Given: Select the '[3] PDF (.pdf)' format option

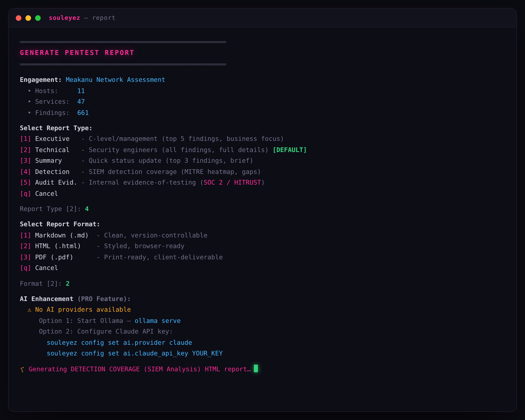Looking at the screenshot, I should tap(47, 257).
